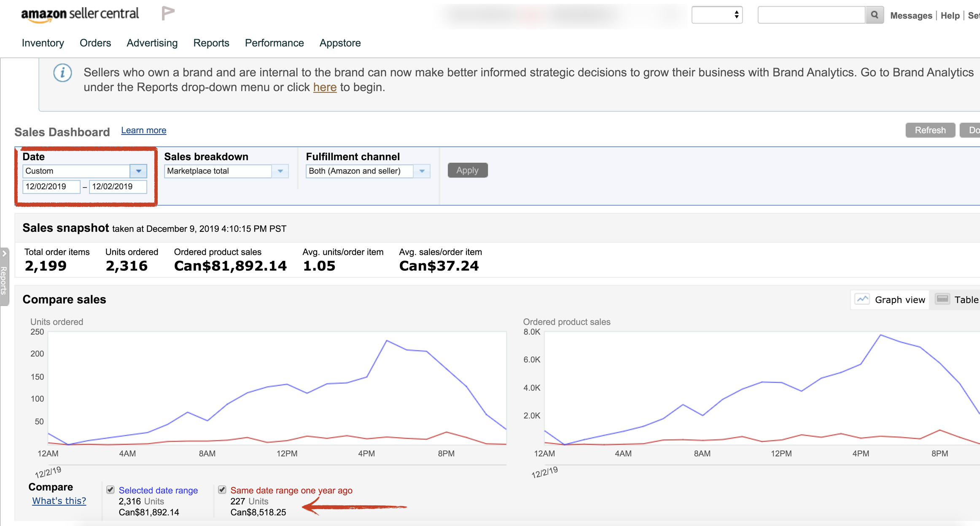980x526 pixels.
Task: Switch to Graph view
Action: (x=890, y=300)
